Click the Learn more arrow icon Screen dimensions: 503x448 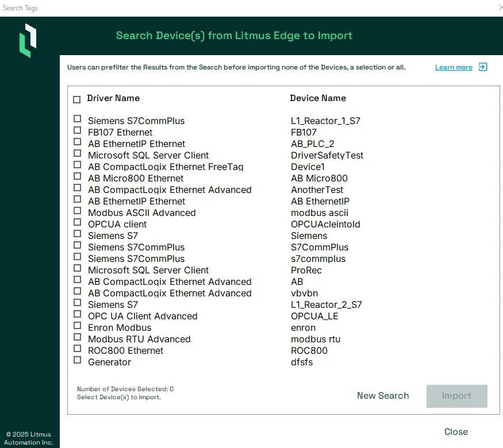click(482, 67)
